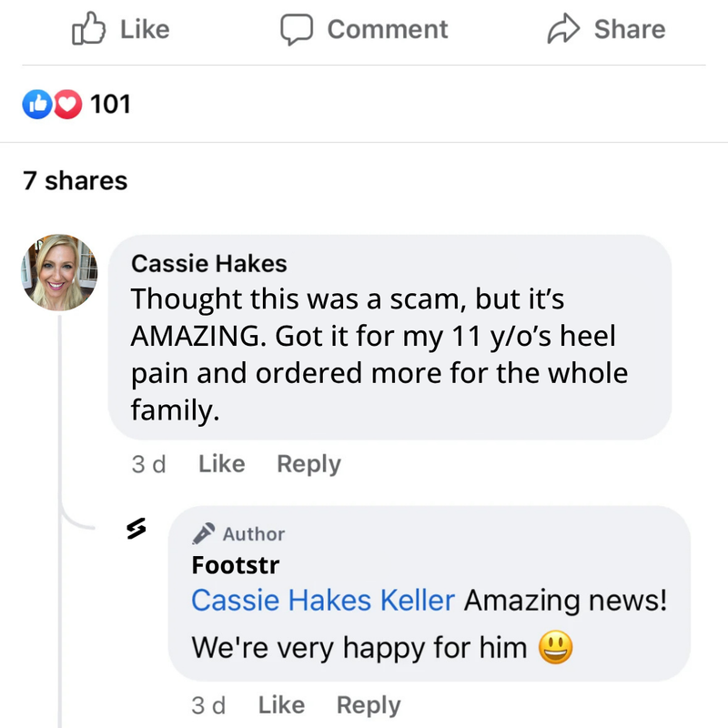728x728 pixels.
Task: Like the Footstr author reply
Action: coord(281,705)
